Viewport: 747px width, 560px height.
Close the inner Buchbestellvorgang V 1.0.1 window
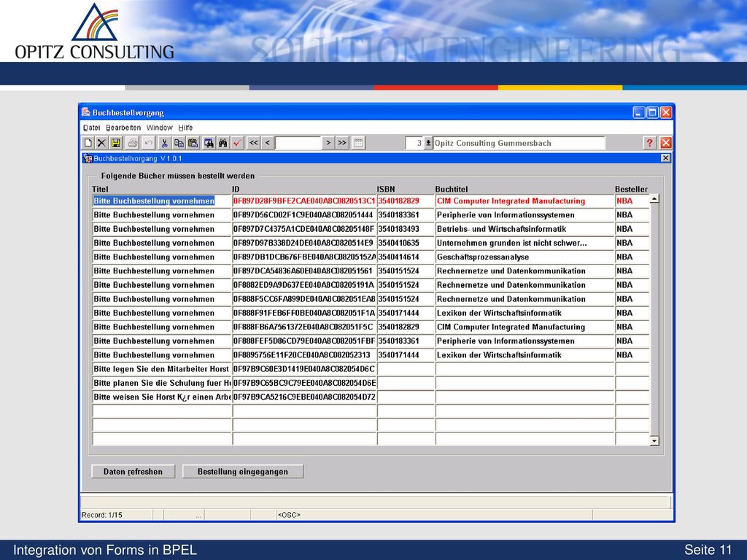coord(665,158)
